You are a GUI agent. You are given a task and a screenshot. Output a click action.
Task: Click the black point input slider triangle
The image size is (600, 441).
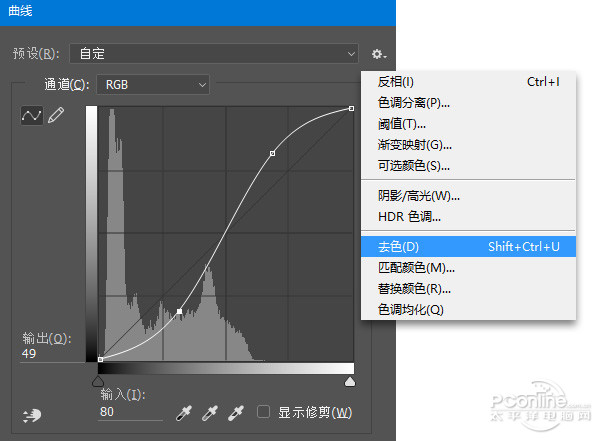(98, 381)
